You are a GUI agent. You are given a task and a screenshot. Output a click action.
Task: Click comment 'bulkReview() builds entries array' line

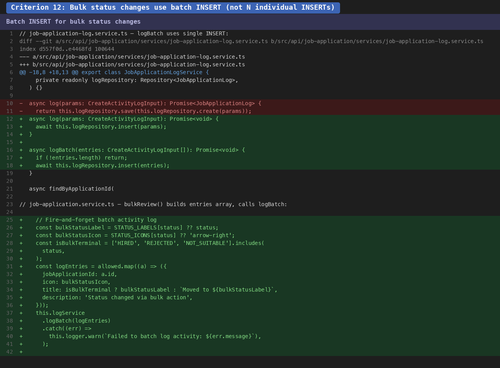pyautogui.click(x=153, y=204)
